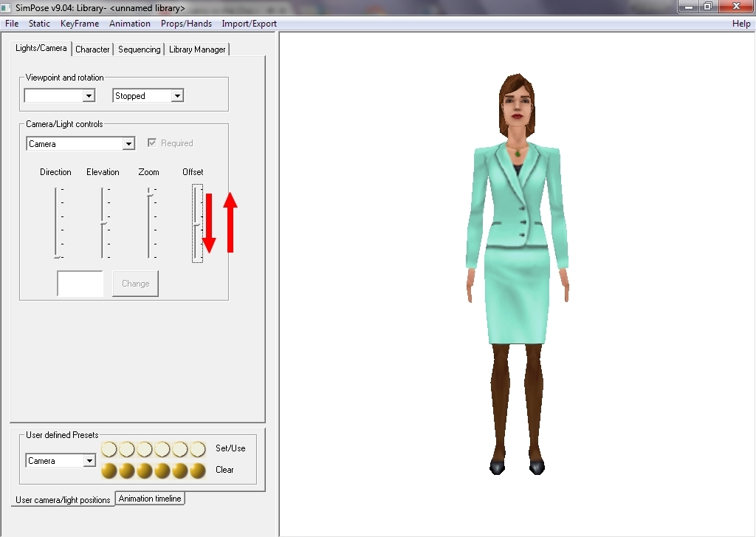The height and width of the screenshot is (537, 756).
Task: Click the SimPose icon in the title bar
Action: tap(7, 8)
